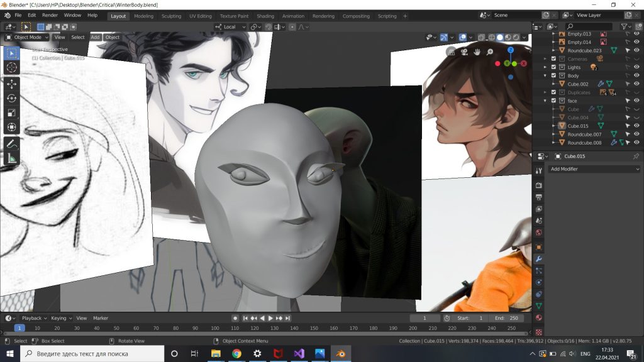Activate the Rotate tool

[11, 98]
